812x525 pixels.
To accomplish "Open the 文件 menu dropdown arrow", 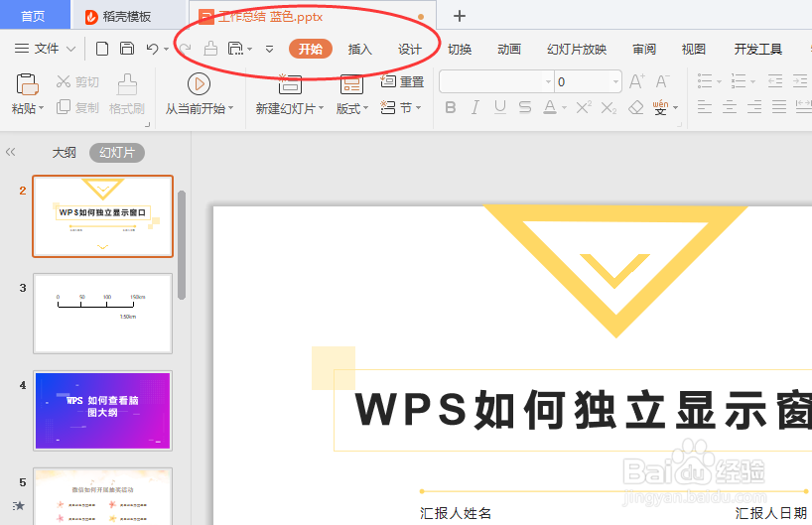I will tap(71, 50).
